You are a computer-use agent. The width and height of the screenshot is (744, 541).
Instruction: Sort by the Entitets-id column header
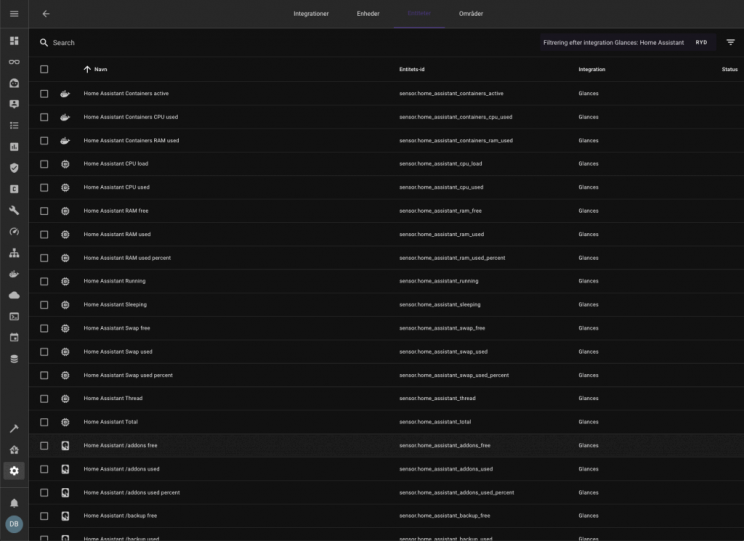click(411, 69)
